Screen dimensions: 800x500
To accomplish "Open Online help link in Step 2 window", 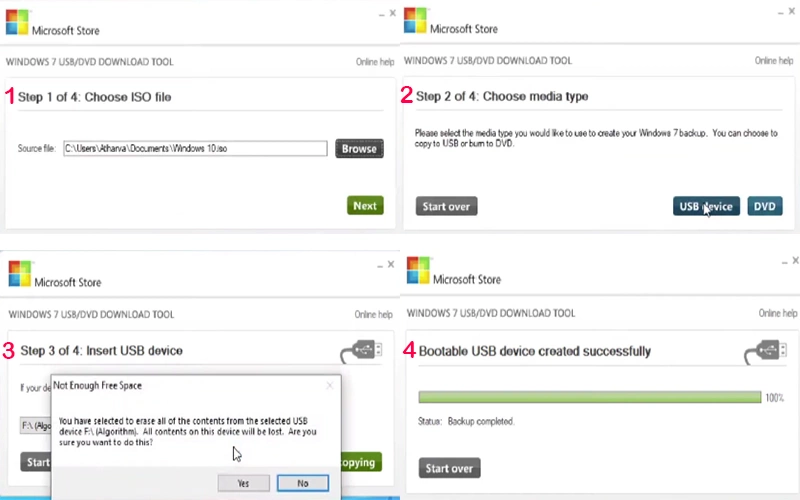I will [x=774, y=60].
